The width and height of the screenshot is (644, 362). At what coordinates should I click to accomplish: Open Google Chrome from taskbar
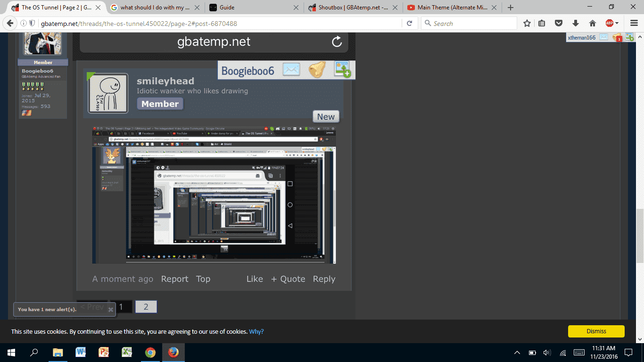point(150,352)
